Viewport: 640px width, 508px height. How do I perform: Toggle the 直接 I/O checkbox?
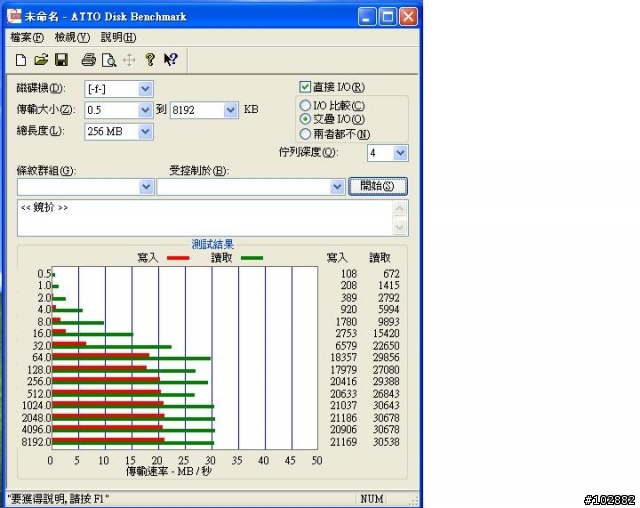(305, 87)
